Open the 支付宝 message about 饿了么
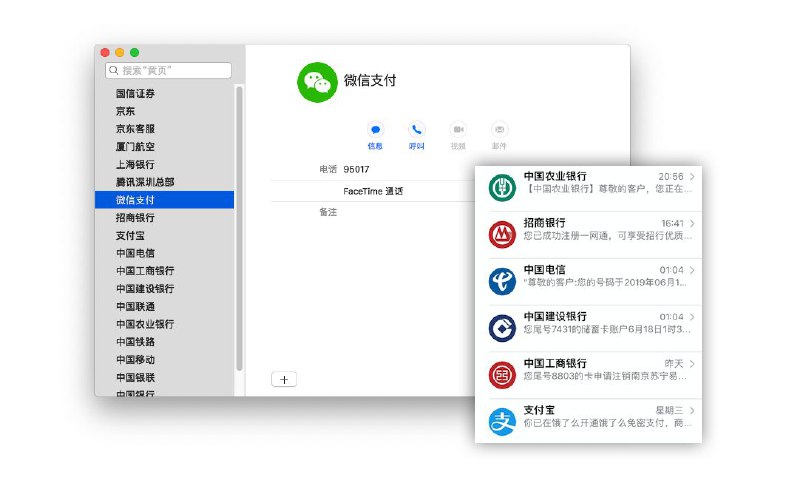 [608, 423]
